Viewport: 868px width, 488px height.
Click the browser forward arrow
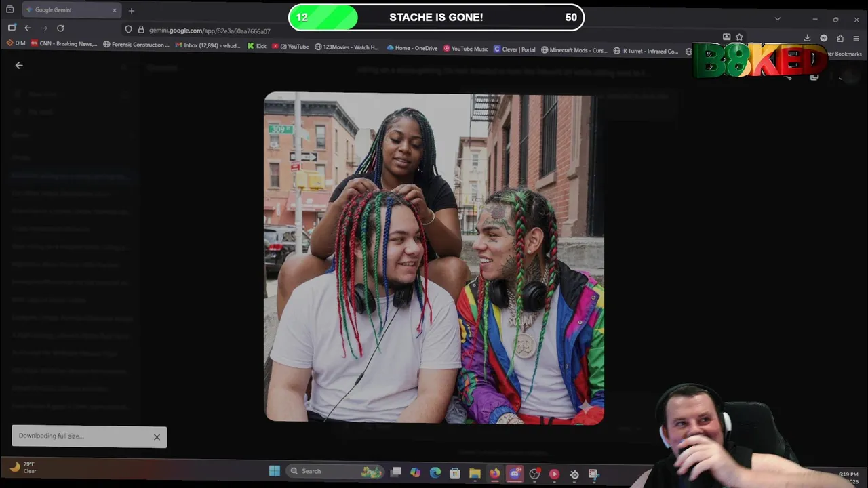(44, 28)
